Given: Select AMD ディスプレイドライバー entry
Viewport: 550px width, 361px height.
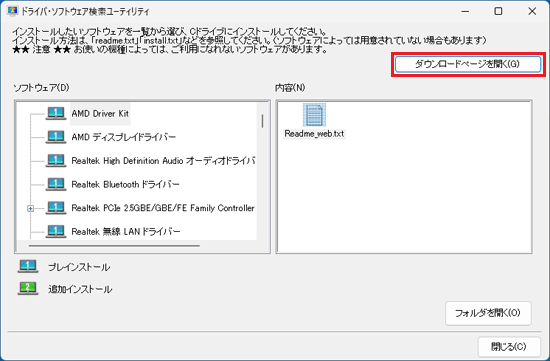Looking at the screenshot, I should point(123,137).
